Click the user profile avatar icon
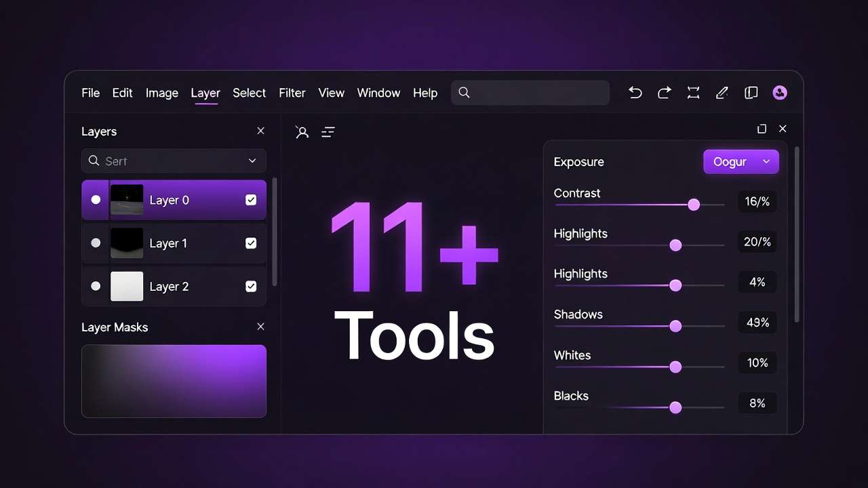The height and width of the screenshot is (488, 868). pyautogui.click(x=779, y=92)
